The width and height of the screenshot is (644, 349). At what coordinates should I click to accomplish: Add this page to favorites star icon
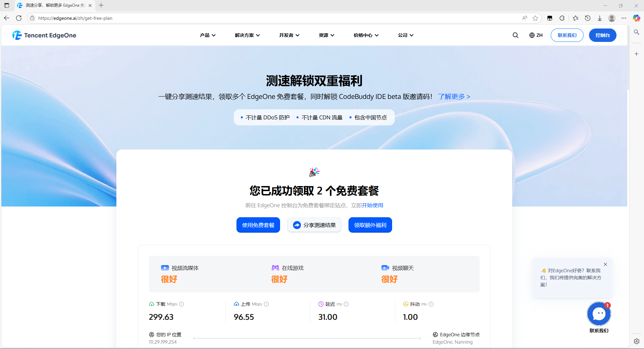[x=535, y=18]
